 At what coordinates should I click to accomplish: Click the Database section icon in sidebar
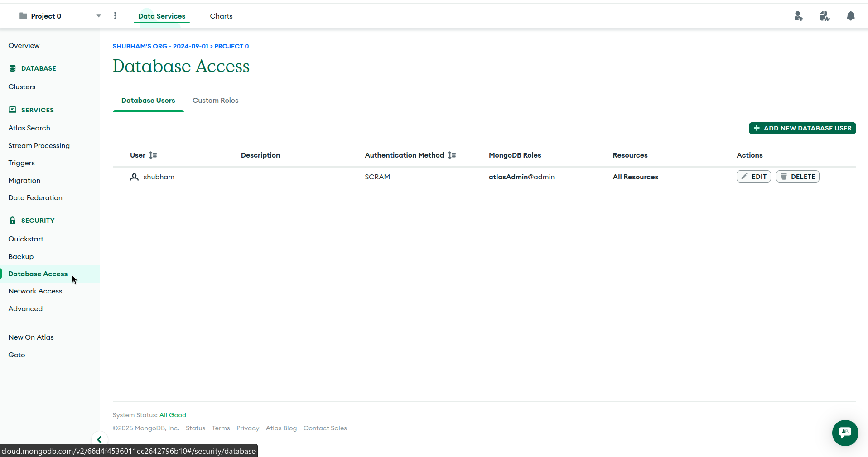12,68
